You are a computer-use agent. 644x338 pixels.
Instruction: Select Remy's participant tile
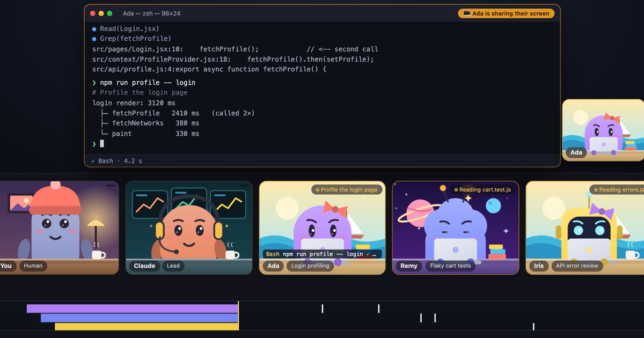tap(456, 227)
